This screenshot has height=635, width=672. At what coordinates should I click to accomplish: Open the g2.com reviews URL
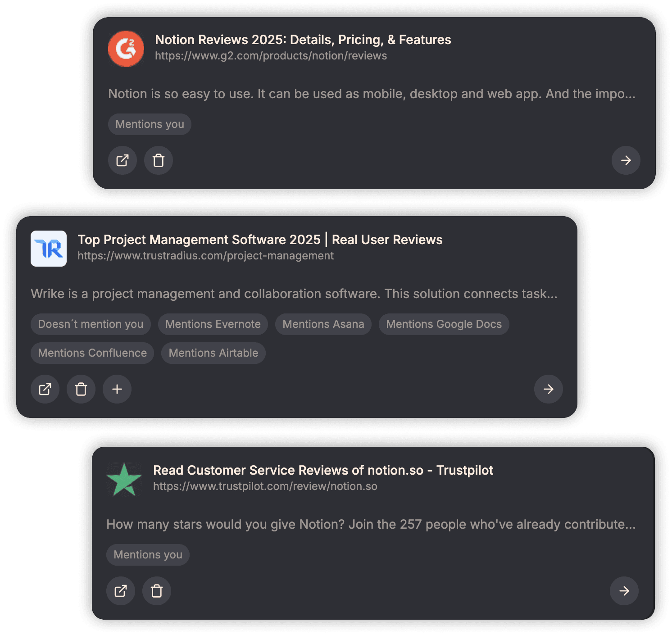tap(270, 56)
